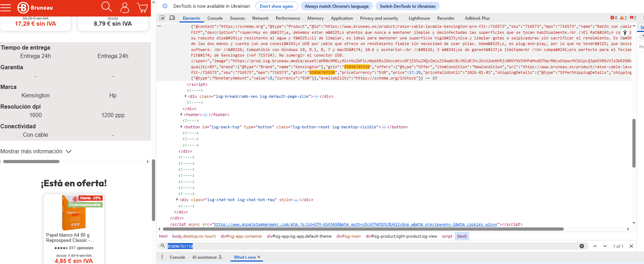The image size is (644, 264).
Task: Open the Sources tab
Action: [237, 18]
